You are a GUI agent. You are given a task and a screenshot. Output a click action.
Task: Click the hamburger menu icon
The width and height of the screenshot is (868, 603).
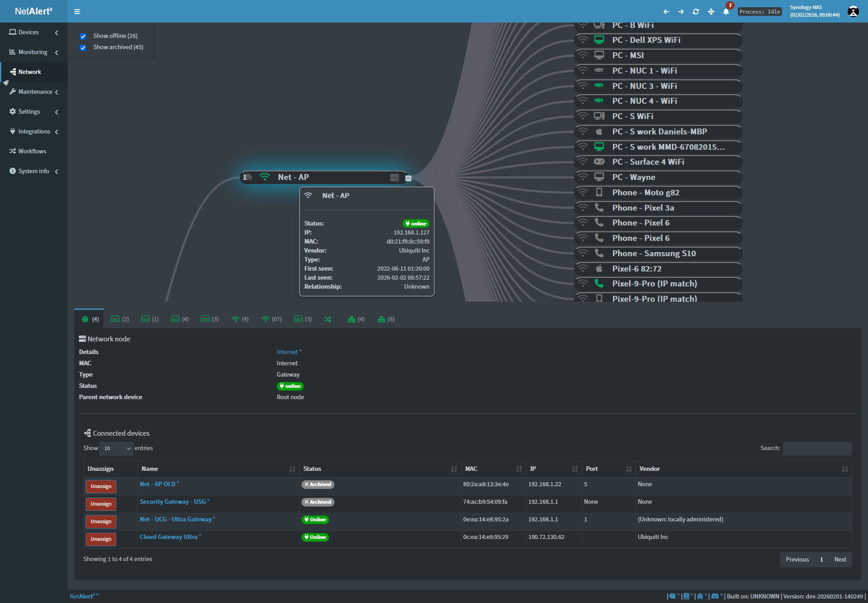77,11
